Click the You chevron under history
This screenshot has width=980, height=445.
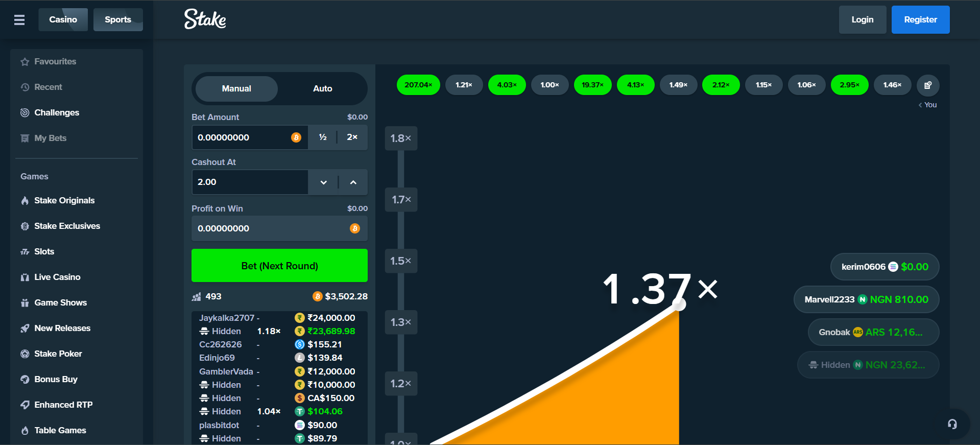point(920,105)
